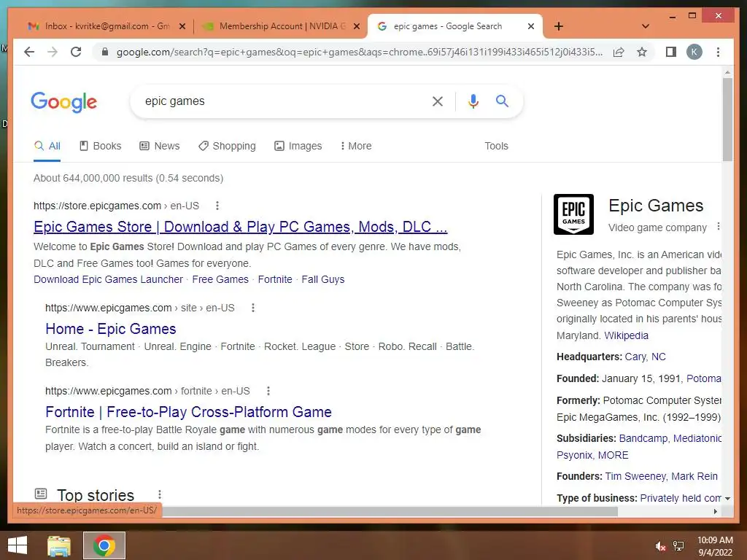This screenshot has height=560, width=747.
Task: Close the NVIDIA Membership Account tab
Action: click(356, 27)
